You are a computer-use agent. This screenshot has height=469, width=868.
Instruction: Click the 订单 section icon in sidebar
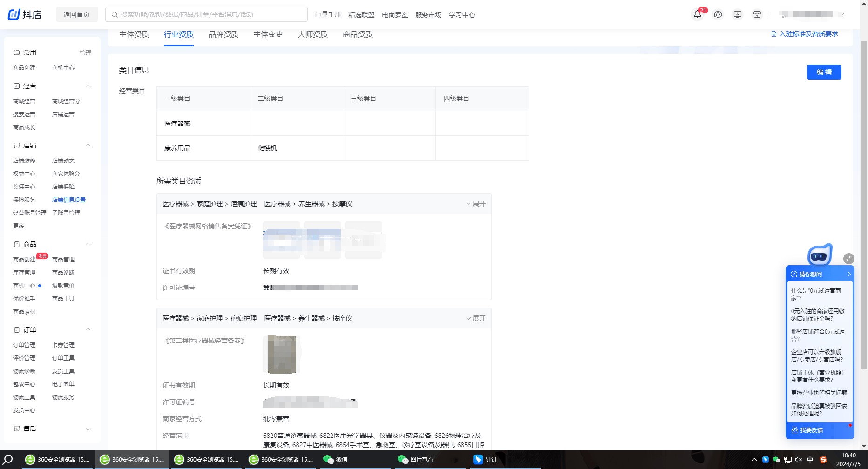17,330
